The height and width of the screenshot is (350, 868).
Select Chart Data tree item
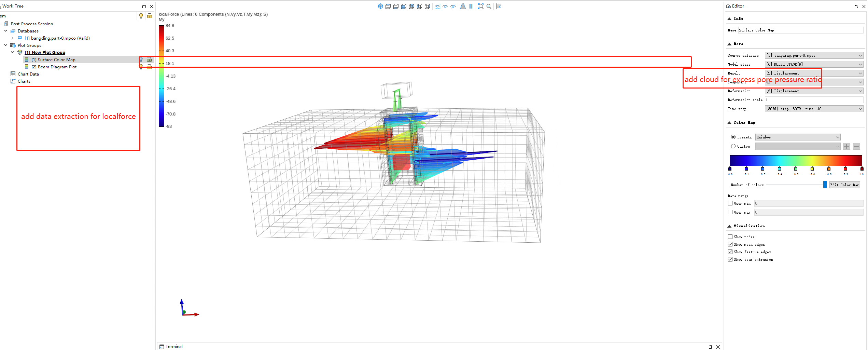tap(28, 74)
